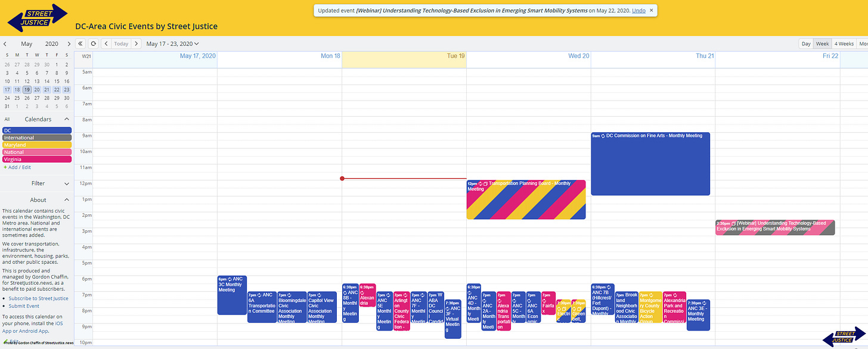Click the Fri 22 column header
This screenshot has width=868, height=349.
(830, 56)
